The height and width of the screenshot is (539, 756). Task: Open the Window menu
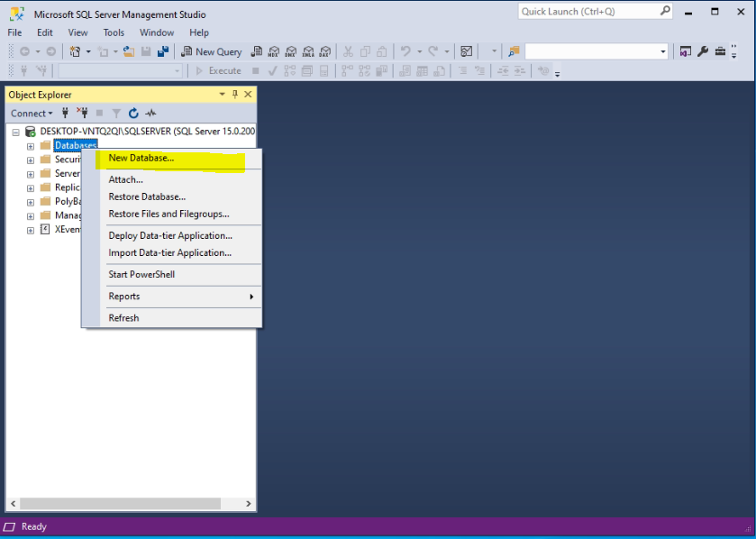157,32
